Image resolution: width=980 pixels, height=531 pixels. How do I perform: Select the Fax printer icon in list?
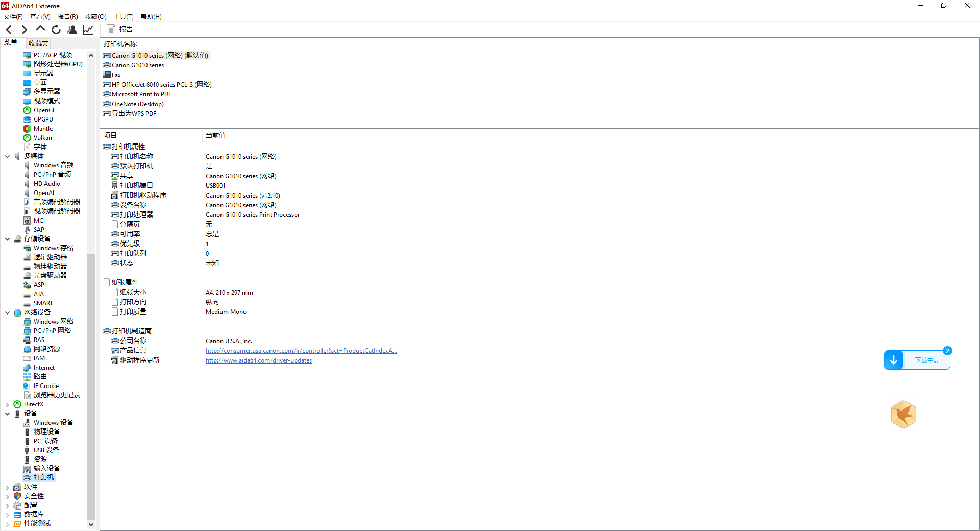[107, 75]
